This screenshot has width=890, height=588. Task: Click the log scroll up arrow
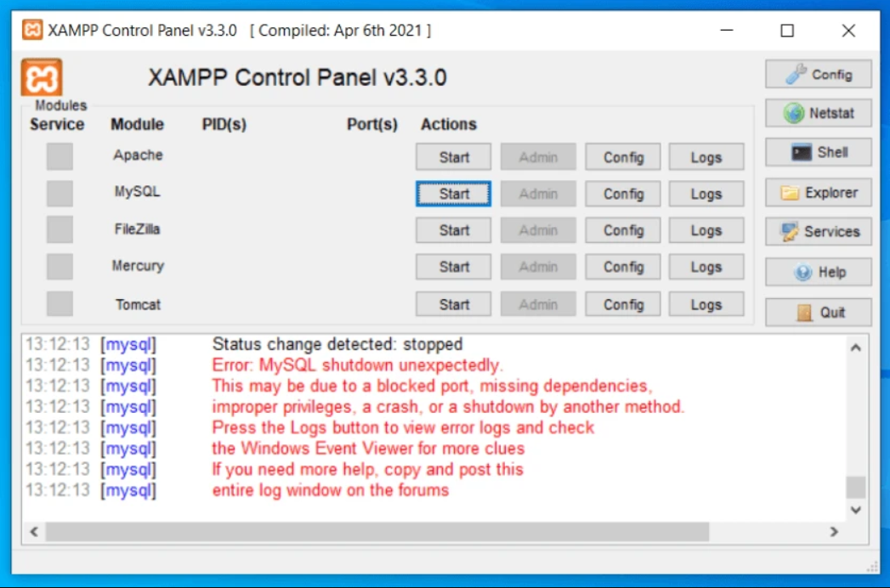856,348
